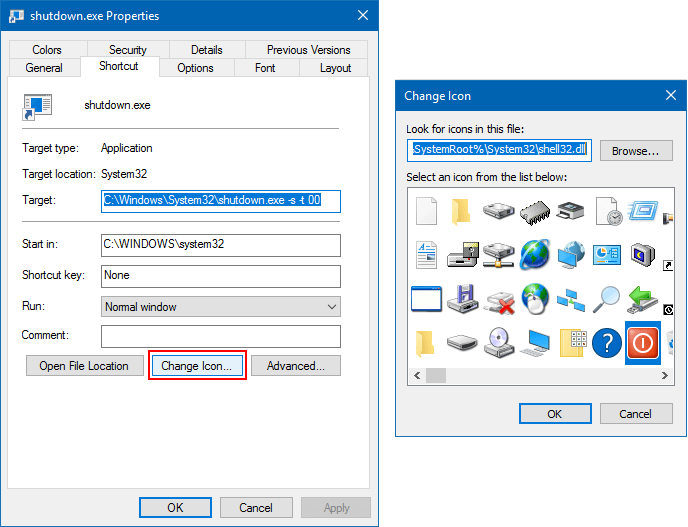688x527 pixels.
Task: Select the globe with mouse icon
Action: pyautogui.click(x=534, y=299)
